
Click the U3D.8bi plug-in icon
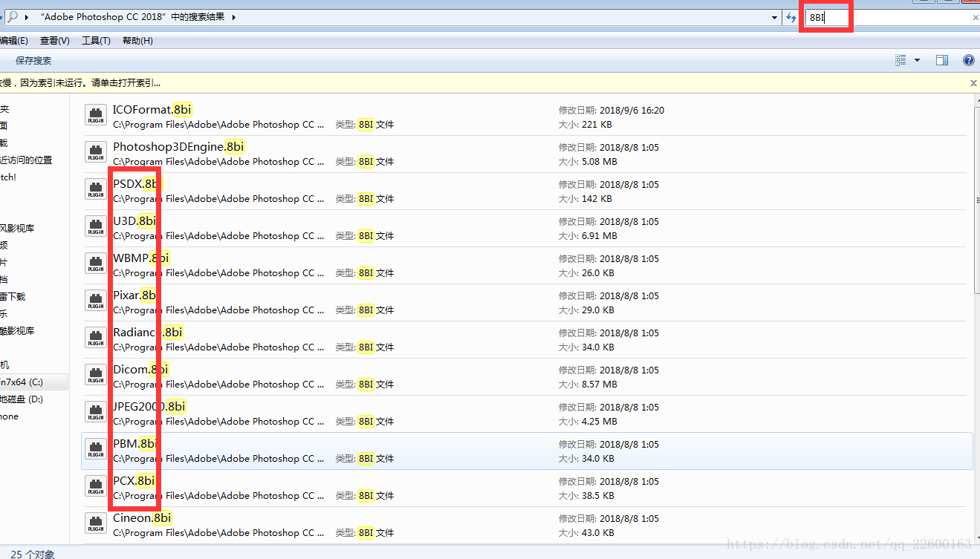[x=96, y=228]
